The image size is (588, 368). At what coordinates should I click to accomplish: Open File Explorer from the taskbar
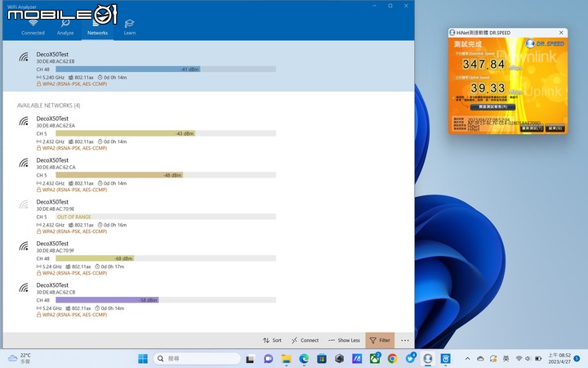[x=286, y=359]
